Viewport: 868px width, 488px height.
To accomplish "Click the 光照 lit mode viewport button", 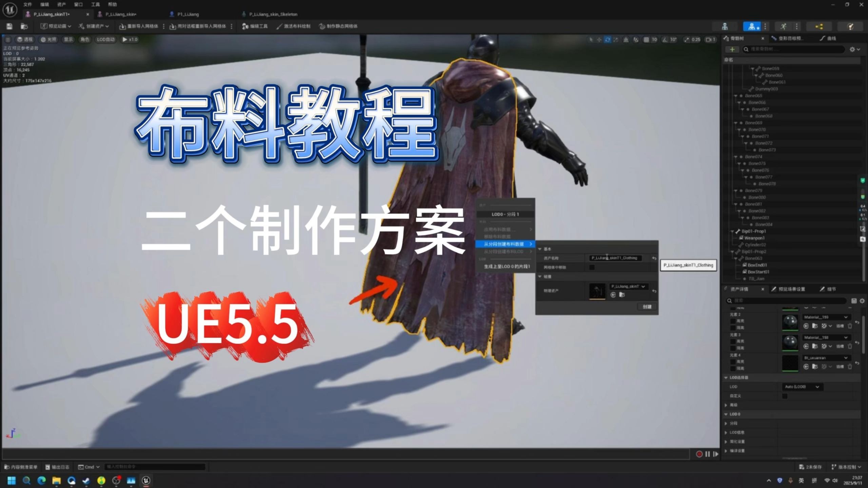I will tap(48, 40).
